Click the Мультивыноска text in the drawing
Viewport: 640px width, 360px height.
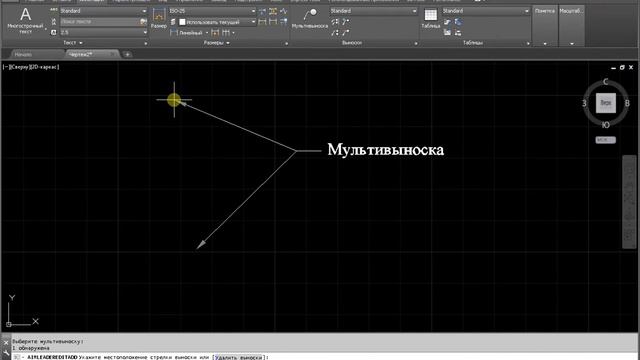[x=385, y=150]
